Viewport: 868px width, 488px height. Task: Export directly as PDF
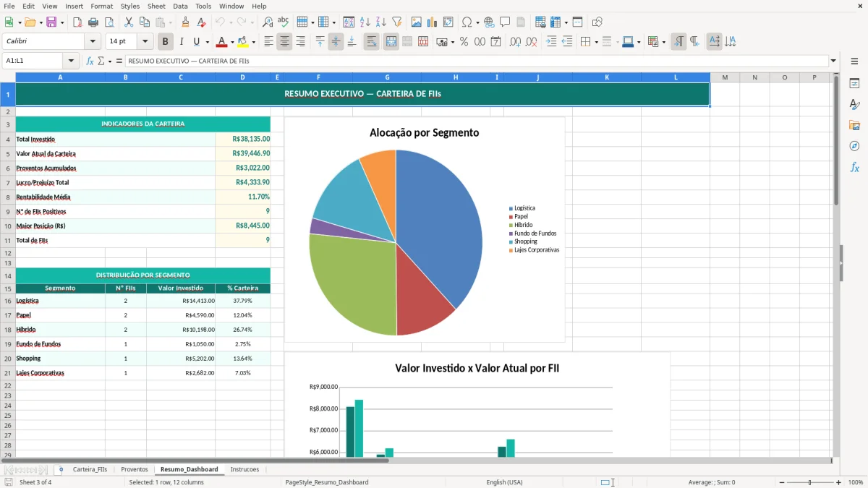click(x=77, y=22)
